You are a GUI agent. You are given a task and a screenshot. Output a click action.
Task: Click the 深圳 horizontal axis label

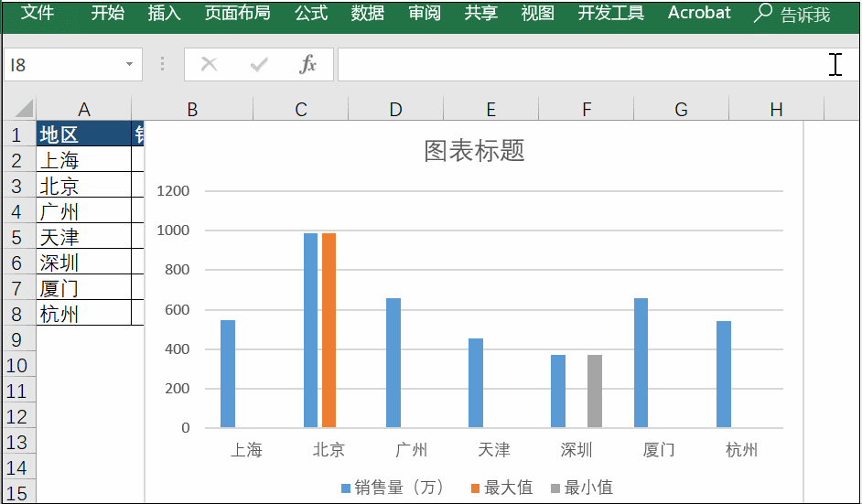576,450
